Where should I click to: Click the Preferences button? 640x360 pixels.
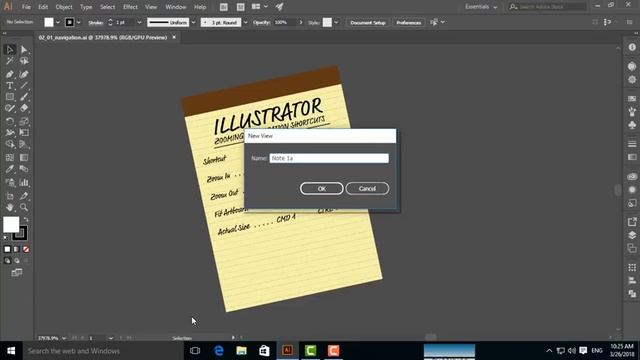click(x=409, y=22)
